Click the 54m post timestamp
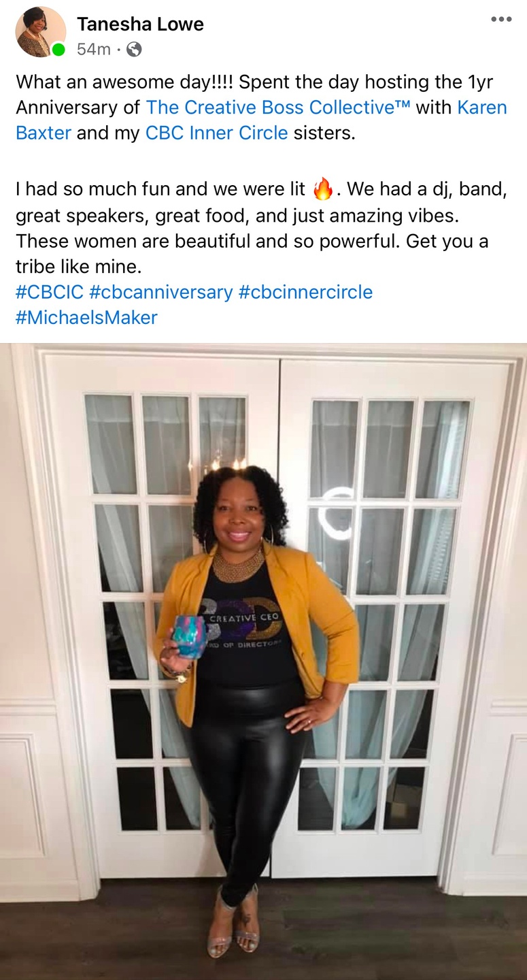Image resolution: width=527 pixels, height=980 pixels. [94, 49]
